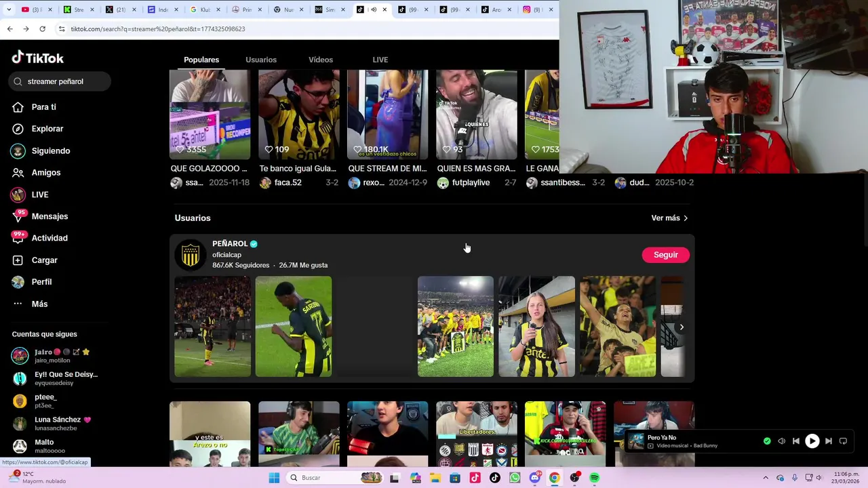Follow PEÑAROL with Seguir button
The width and height of the screenshot is (868, 488).
665,255
